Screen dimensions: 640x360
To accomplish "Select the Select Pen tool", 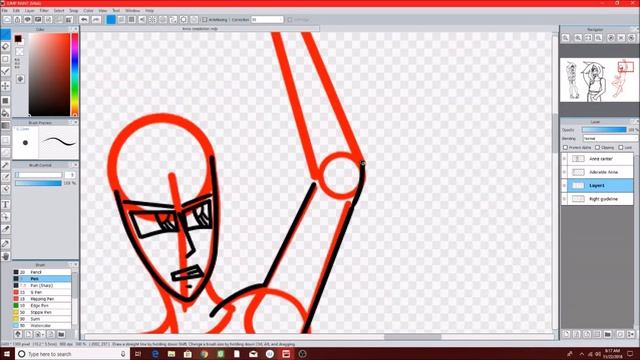I will (x=6, y=178).
